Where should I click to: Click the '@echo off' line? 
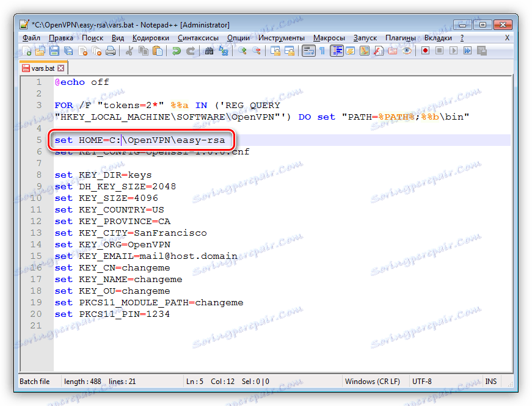point(82,82)
